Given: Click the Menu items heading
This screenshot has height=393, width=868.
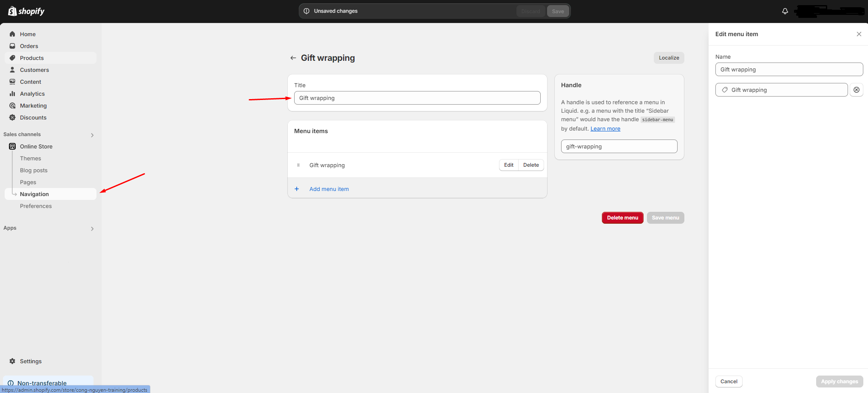Looking at the screenshot, I should point(311,131).
